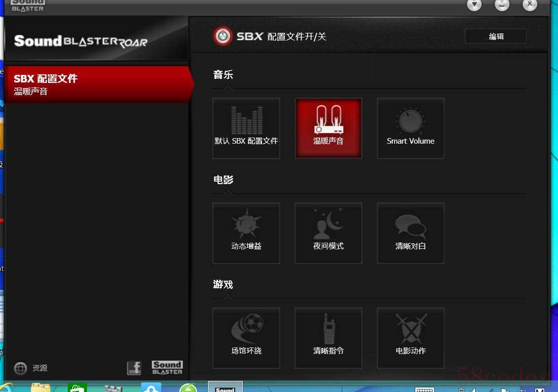
Task: Toggle the SBX profile power button
Action: click(223, 36)
